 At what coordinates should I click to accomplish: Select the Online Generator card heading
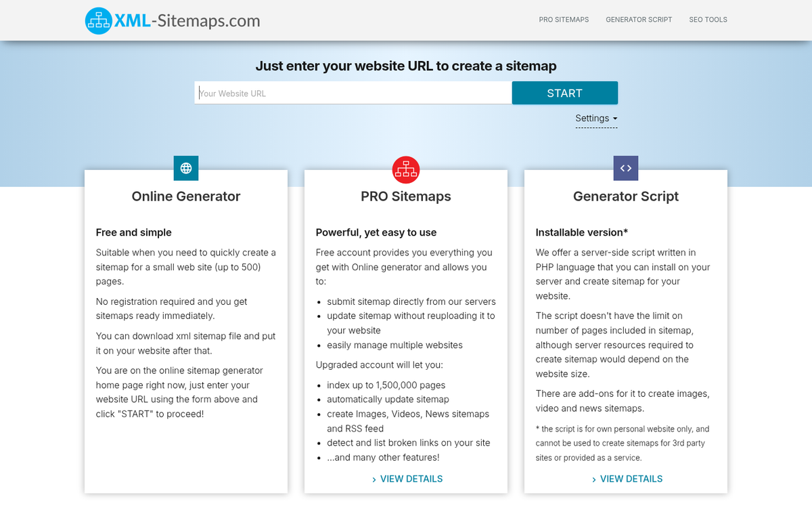pyautogui.click(x=185, y=196)
